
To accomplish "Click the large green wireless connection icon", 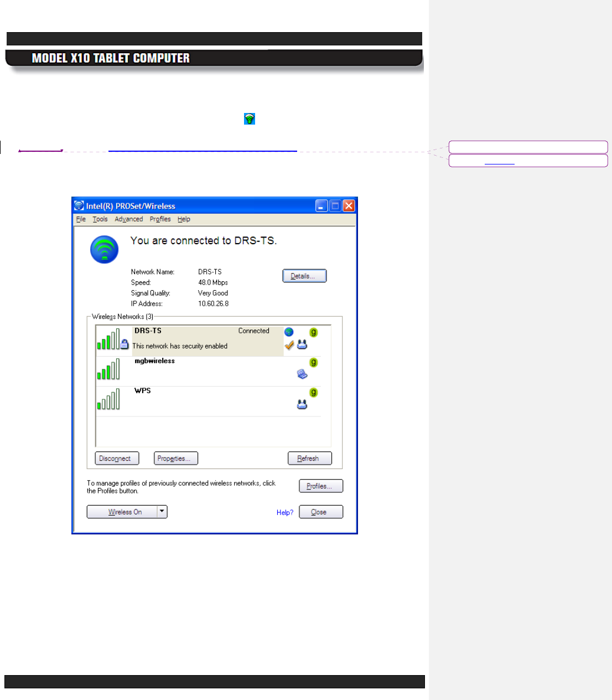I will tap(105, 249).
